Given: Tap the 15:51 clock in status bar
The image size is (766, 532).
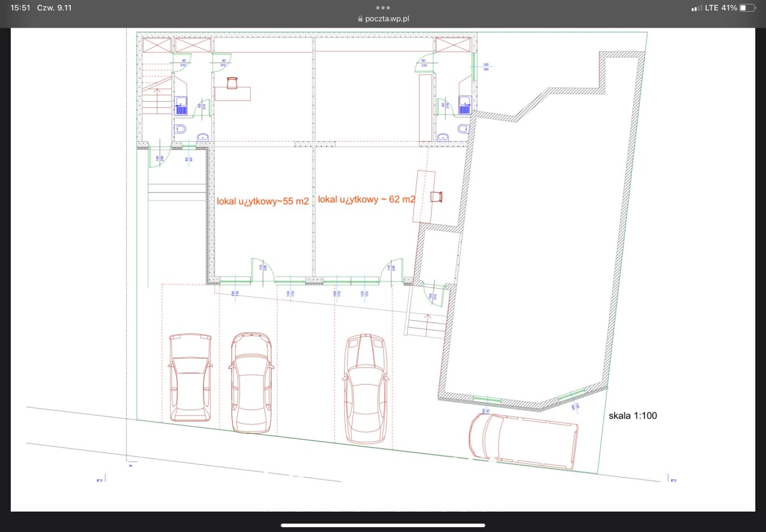Looking at the screenshot, I should tap(20, 8).
